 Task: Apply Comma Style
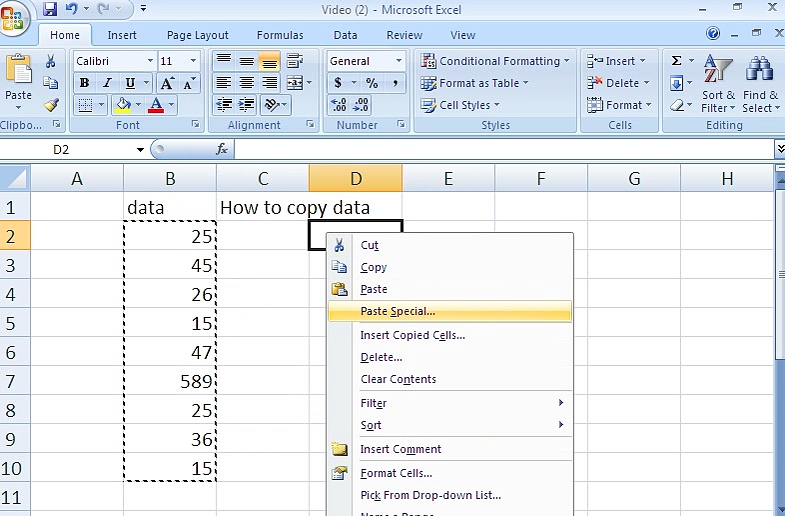pos(395,83)
